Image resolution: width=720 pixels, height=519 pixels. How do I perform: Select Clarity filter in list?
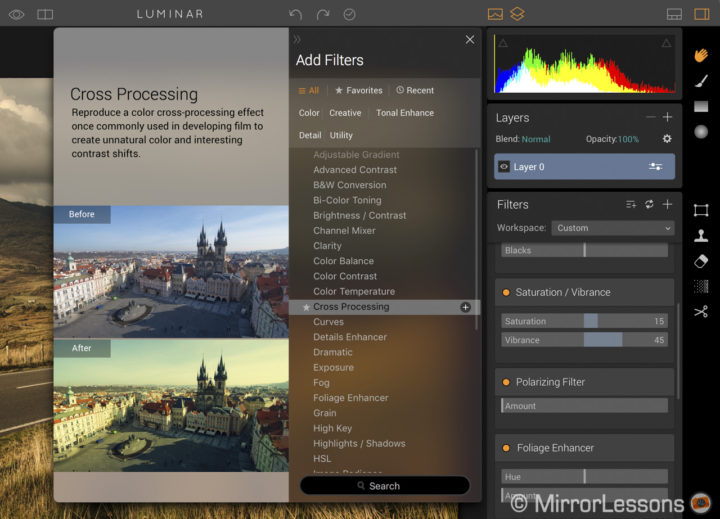(x=327, y=246)
